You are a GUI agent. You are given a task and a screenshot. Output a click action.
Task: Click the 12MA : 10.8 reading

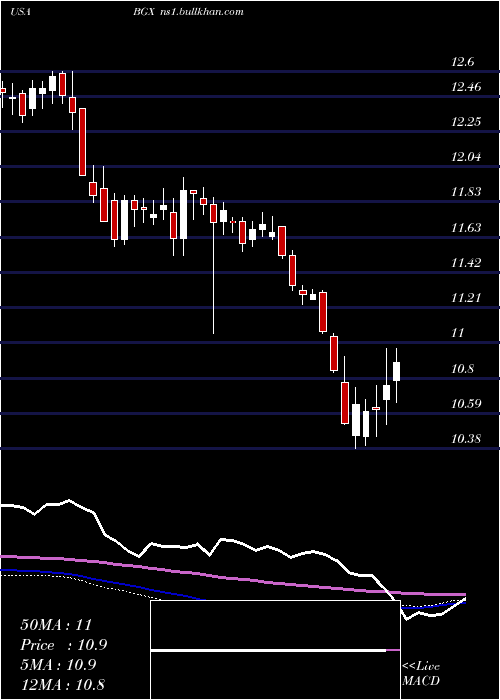point(62,684)
